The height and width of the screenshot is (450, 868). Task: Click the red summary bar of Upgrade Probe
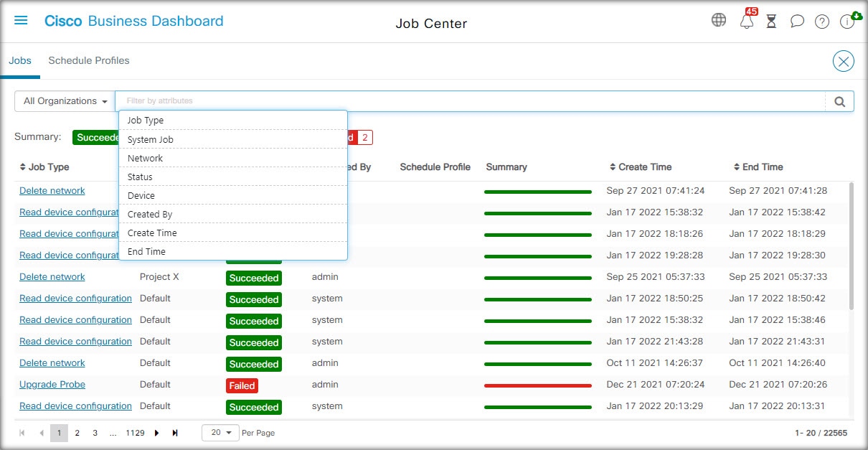point(538,385)
